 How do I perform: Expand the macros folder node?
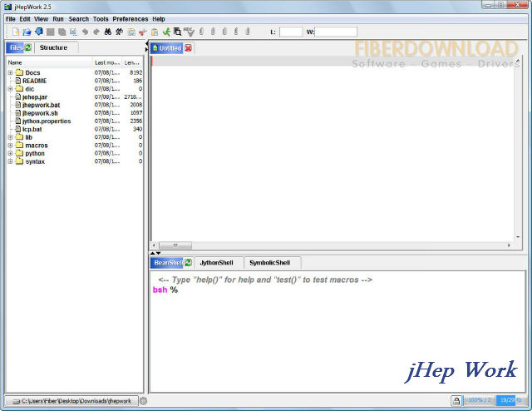[10, 146]
